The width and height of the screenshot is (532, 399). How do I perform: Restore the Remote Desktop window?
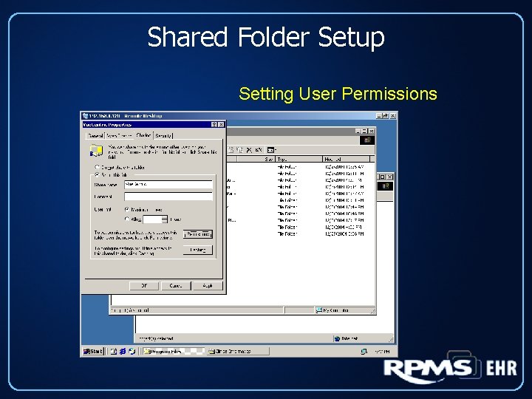386,116
